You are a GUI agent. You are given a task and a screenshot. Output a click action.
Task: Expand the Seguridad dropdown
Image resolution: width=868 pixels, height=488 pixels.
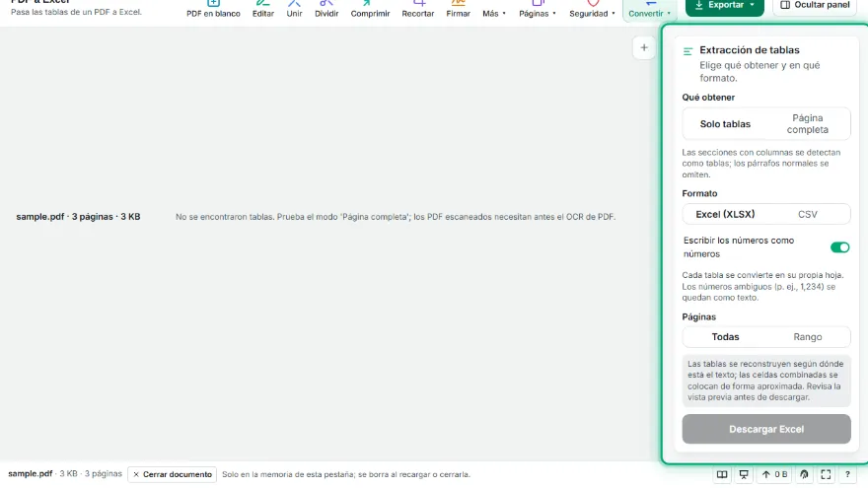(x=592, y=9)
